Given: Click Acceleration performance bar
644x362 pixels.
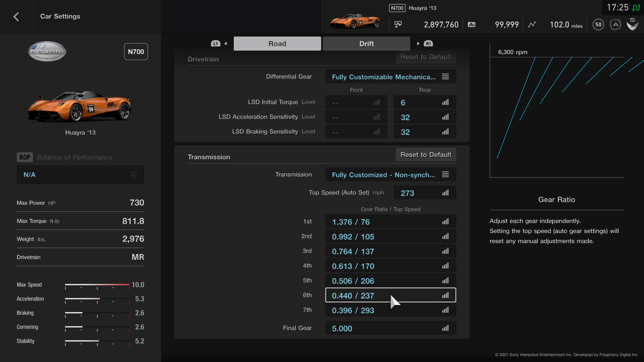Looking at the screenshot, I should click(97, 299).
